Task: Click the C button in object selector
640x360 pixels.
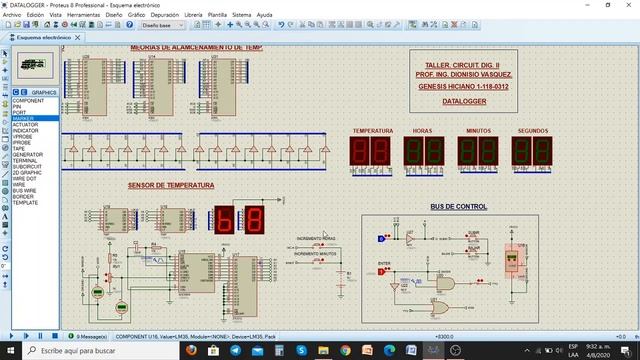Action: [16, 92]
